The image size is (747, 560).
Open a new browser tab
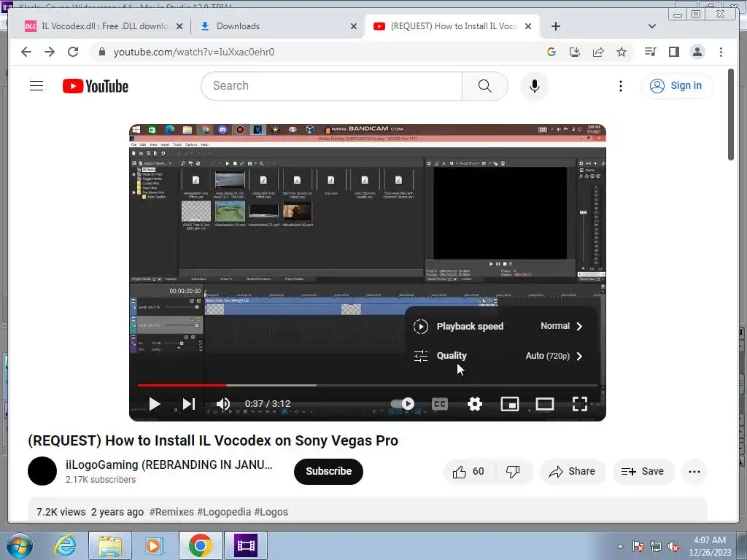(x=555, y=26)
